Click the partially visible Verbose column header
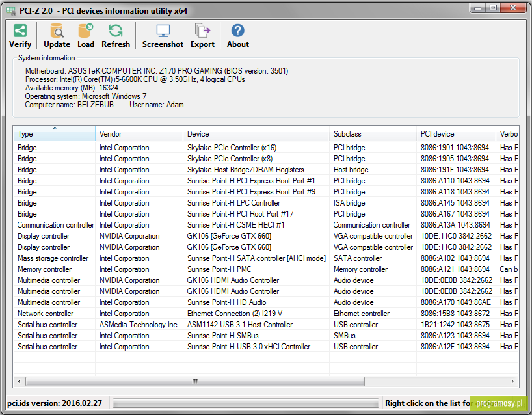The height and width of the screenshot is (415, 532). click(x=507, y=134)
